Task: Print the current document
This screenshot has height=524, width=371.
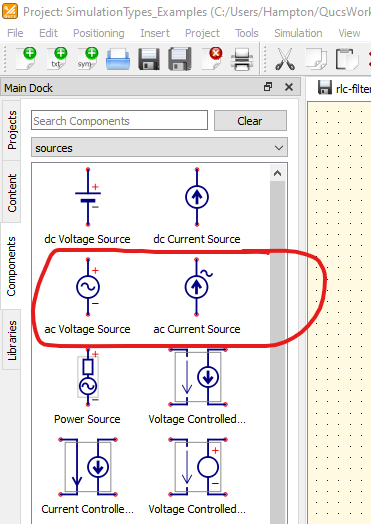Action: (x=242, y=59)
